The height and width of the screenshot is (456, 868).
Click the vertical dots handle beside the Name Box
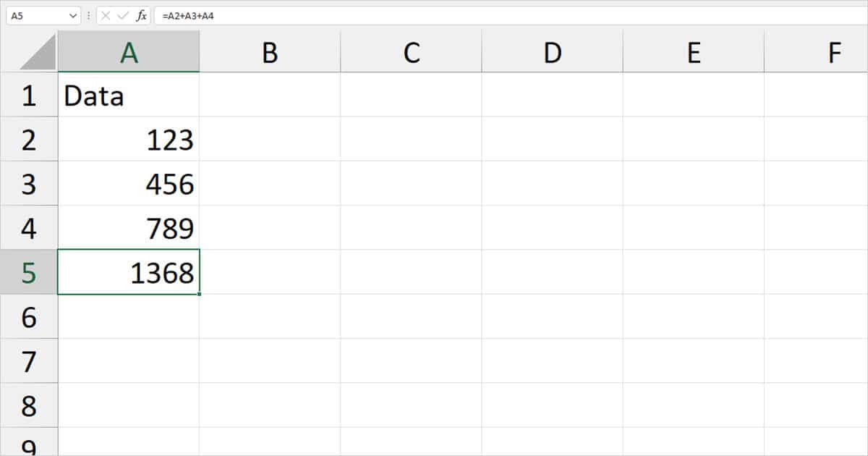pyautogui.click(x=88, y=13)
